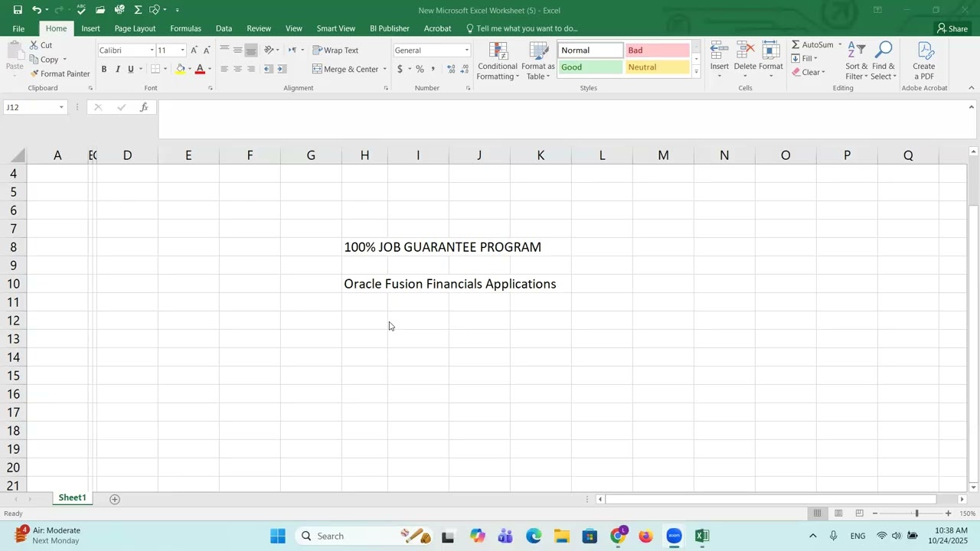Click Create a PDF Acrobat icon
The height and width of the screenshot is (551, 980).
click(x=924, y=61)
